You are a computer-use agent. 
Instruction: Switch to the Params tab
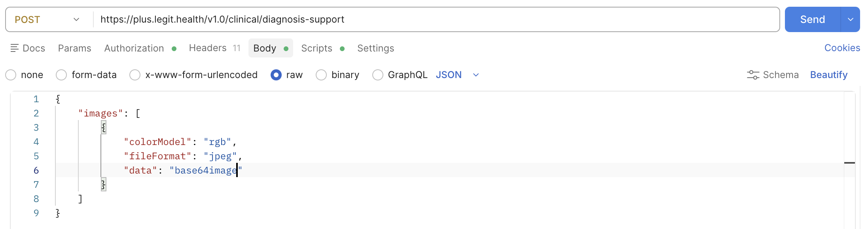[x=74, y=48]
